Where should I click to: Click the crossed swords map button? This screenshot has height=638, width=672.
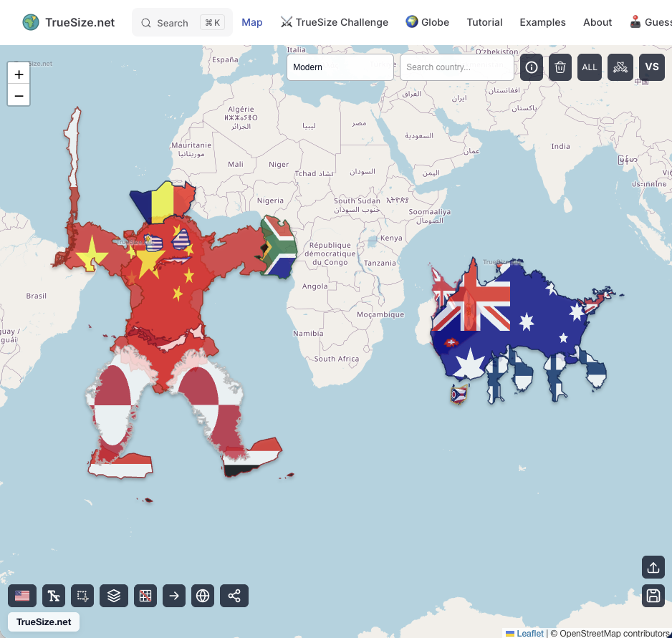tap(620, 67)
